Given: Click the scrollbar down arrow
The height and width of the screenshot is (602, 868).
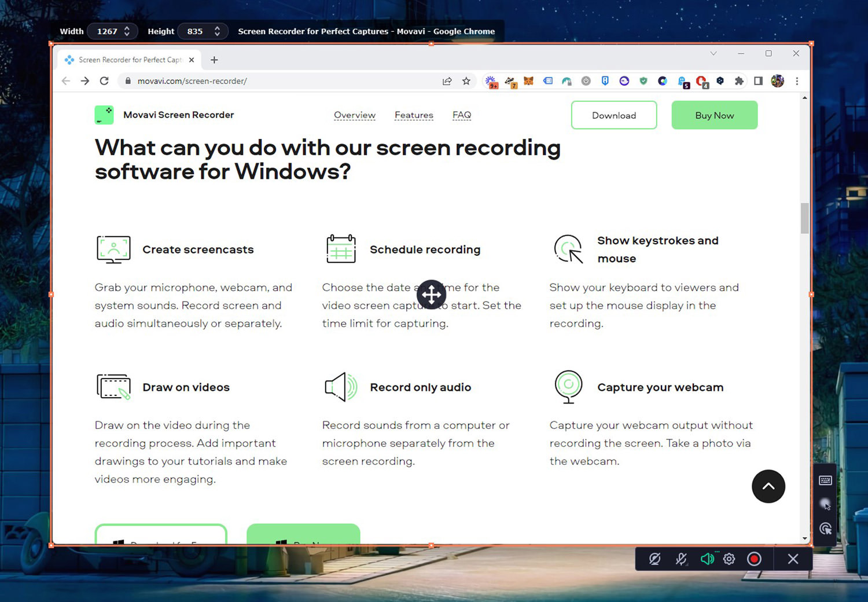Looking at the screenshot, I should 804,538.
